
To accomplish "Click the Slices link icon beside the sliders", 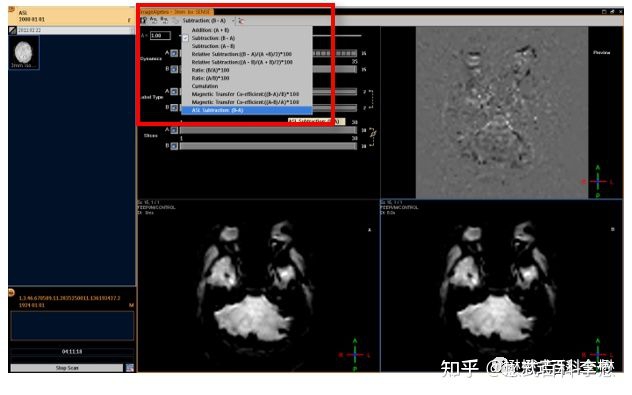I will (x=373, y=133).
